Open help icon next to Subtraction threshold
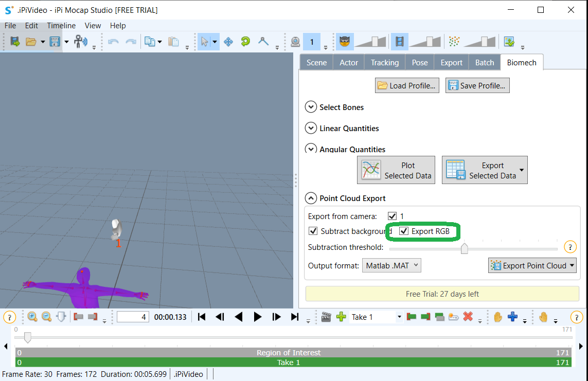The width and height of the screenshot is (588, 381). click(570, 247)
